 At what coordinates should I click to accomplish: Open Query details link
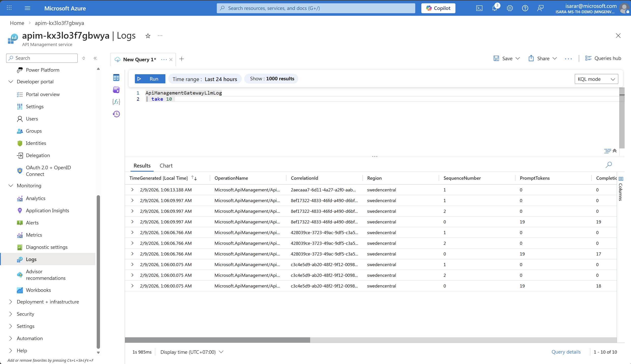[x=566, y=352]
